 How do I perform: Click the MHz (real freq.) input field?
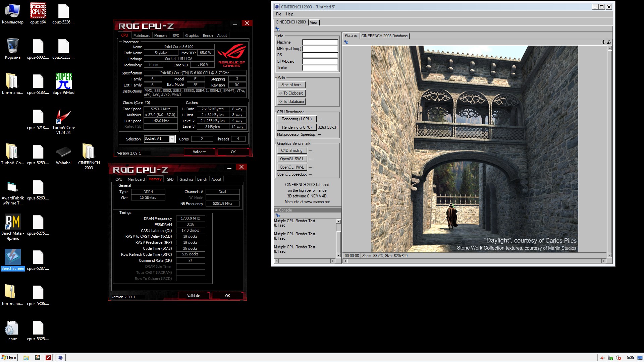pos(320,49)
